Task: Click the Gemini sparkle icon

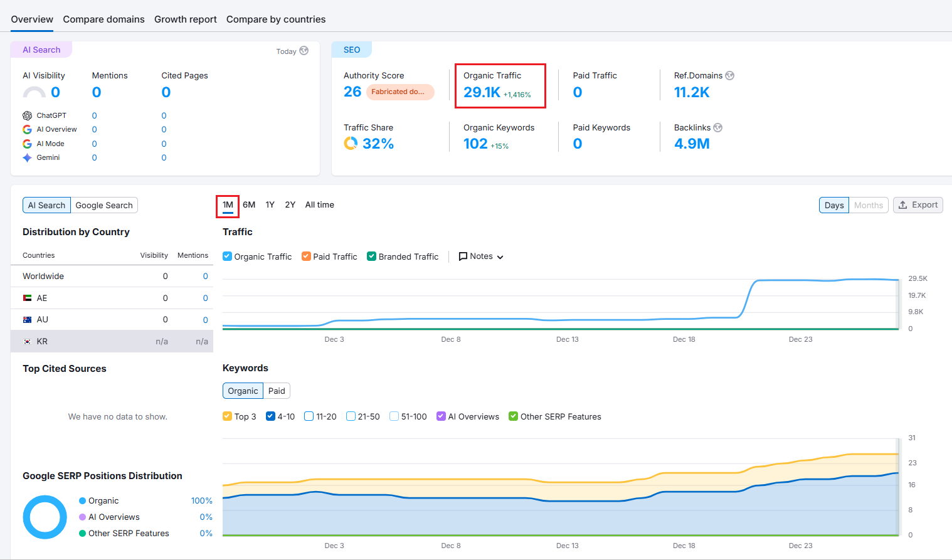Action: (x=27, y=157)
